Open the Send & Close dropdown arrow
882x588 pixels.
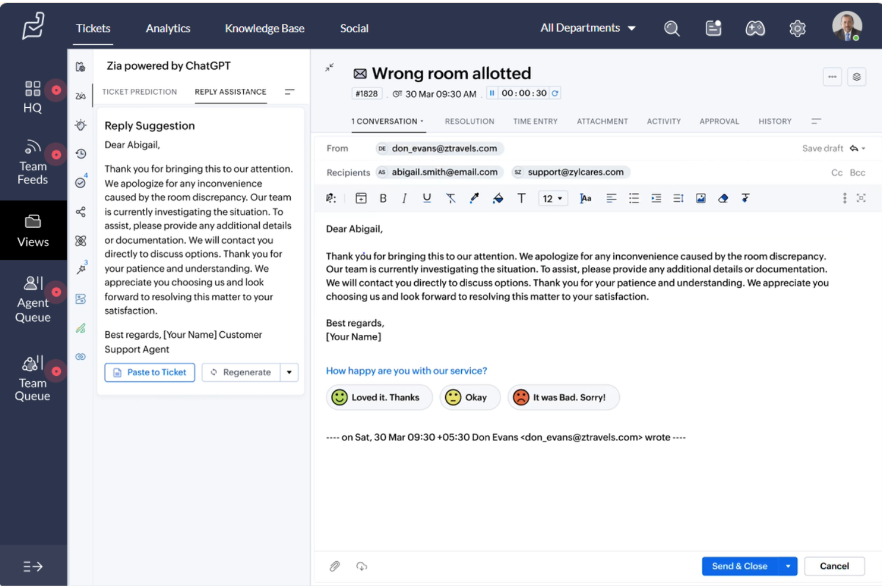tap(788, 566)
